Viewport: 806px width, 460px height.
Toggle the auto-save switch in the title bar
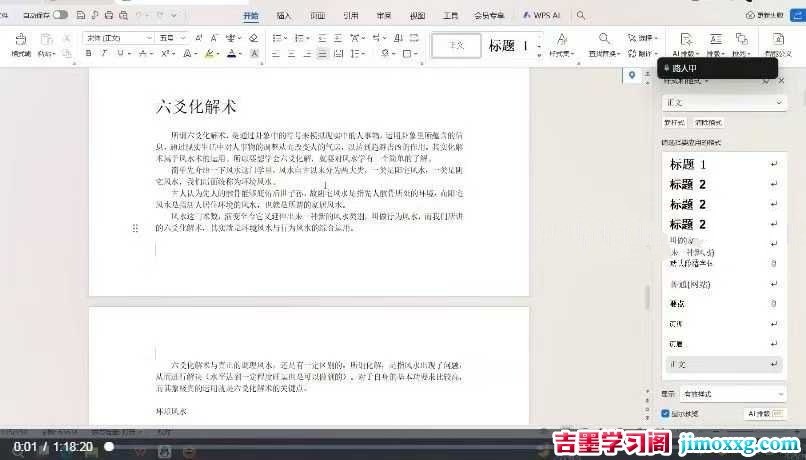[60, 15]
